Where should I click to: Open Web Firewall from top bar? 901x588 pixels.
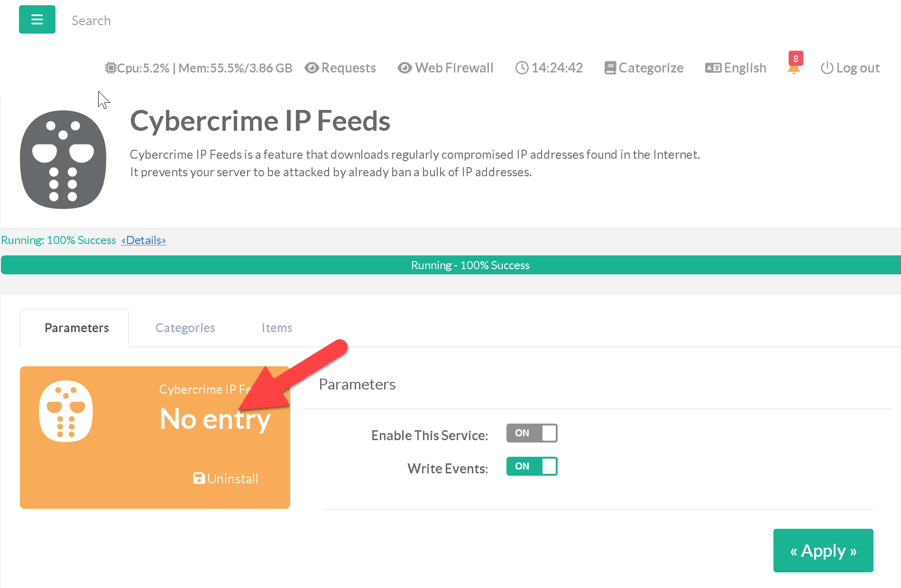445,68
